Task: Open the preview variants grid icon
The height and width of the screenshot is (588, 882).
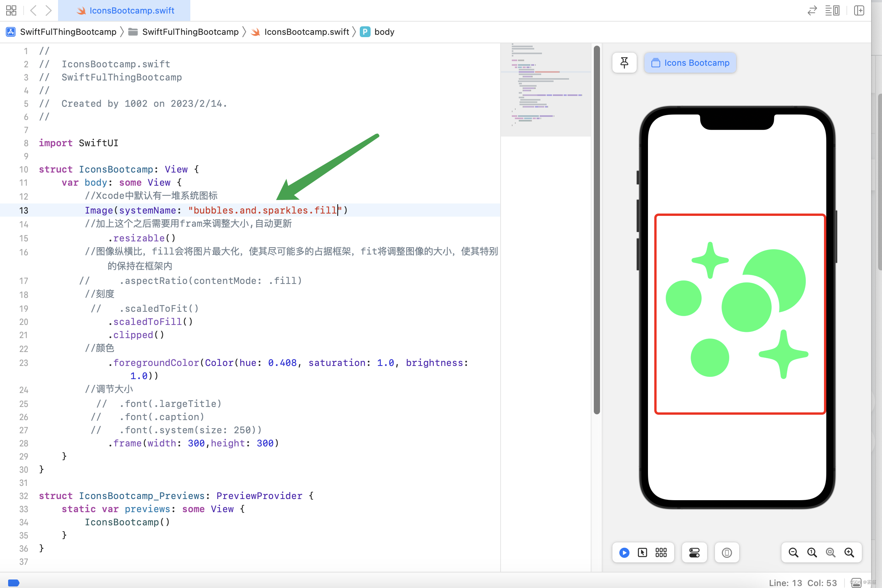Action: (661, 552)
